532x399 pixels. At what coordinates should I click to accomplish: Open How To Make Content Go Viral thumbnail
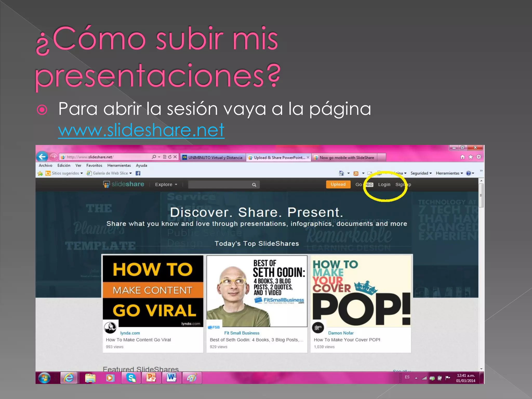[x=153, y=291]
